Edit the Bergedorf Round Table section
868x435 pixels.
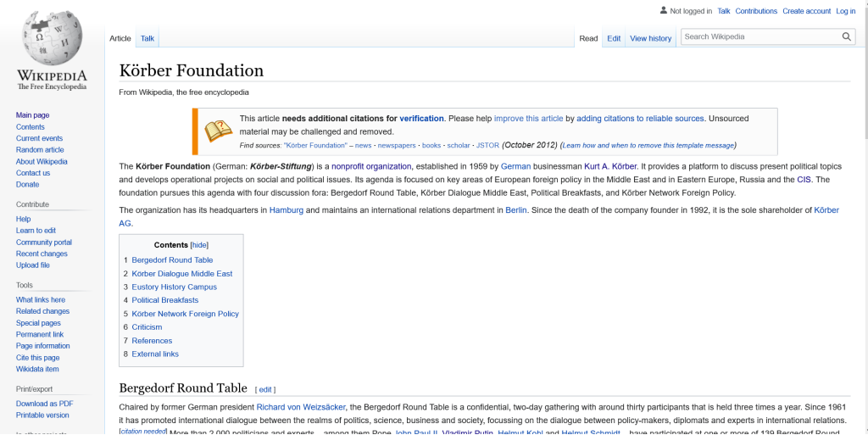tap(265, 389)
